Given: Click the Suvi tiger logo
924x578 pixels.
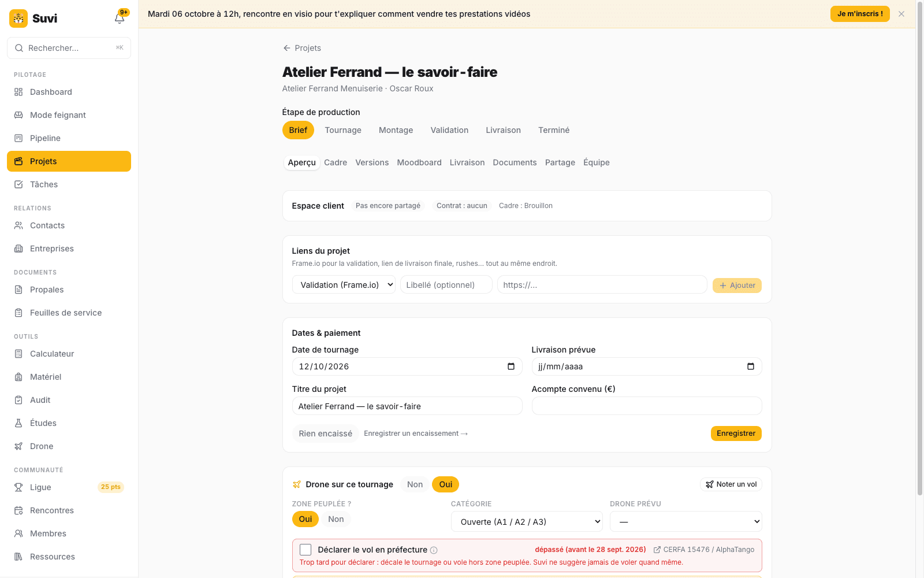Looking at the screenshot, I should click(18, 18).
